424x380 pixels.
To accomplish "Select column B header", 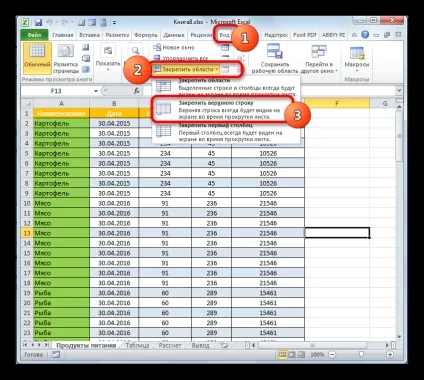I will tap(114, 104).
